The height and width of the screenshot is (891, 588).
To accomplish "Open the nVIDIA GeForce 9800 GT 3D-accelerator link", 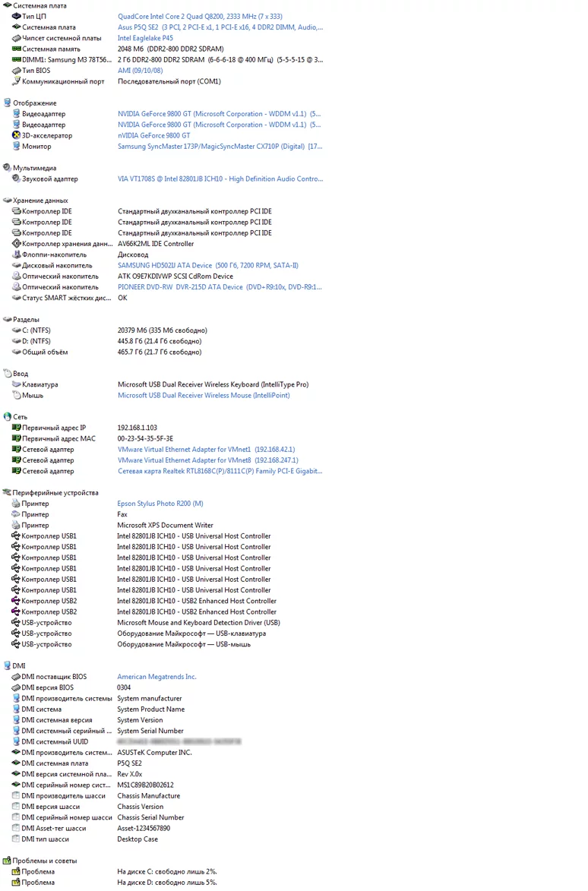I will pos(154,135).
